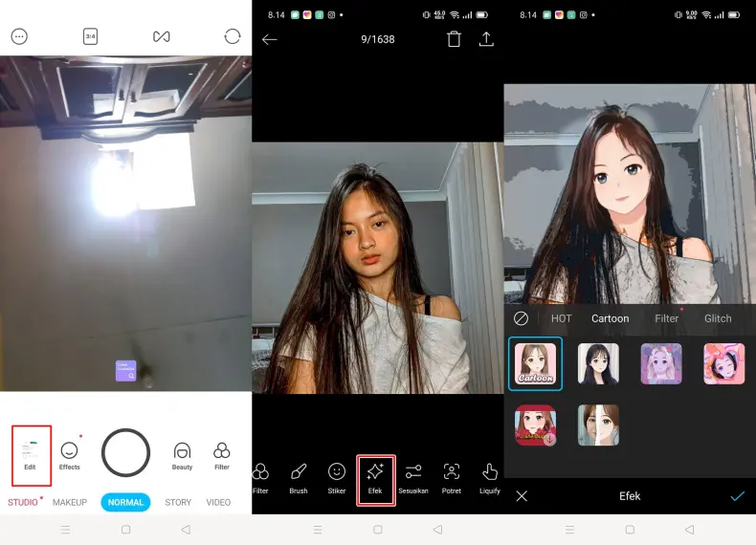Open the Efek sparkle tool
This screenshot has height=545, width=756.
375,478
